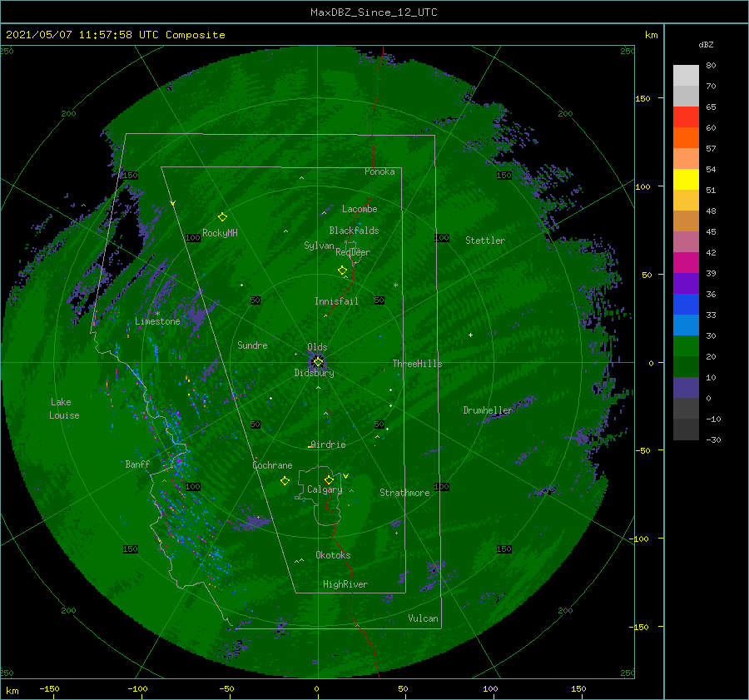Click the Olds label
Screen dimensions: 749x700
(x=317, y=347)
